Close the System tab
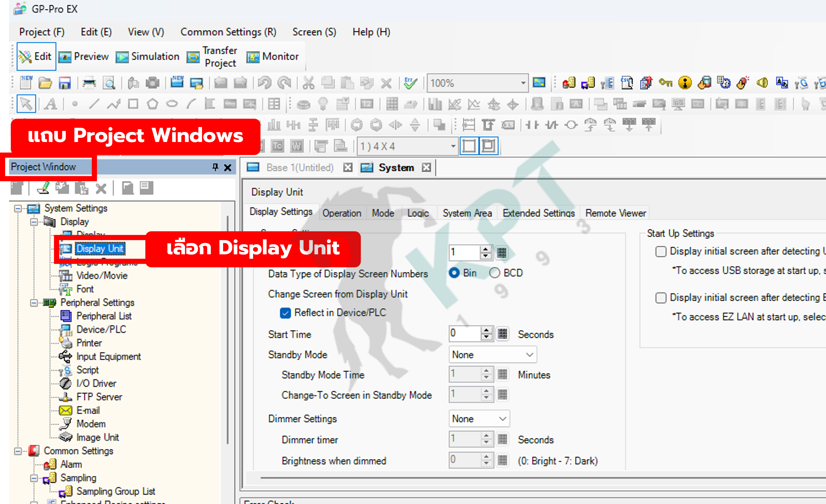826x504 pixels. (426, 168)
